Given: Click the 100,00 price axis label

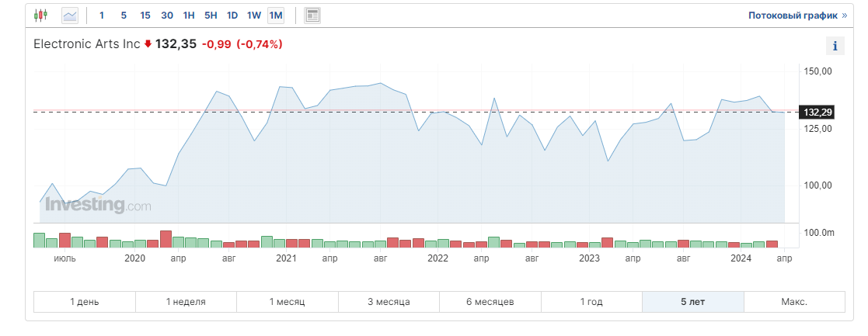Looking at the screenshot, I should click(817, 185).
